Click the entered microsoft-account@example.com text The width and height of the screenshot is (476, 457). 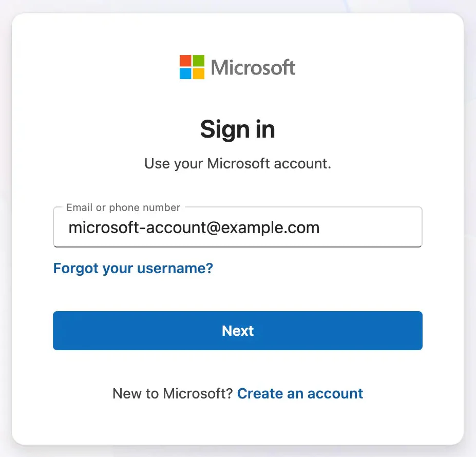(x=194, y=227)
